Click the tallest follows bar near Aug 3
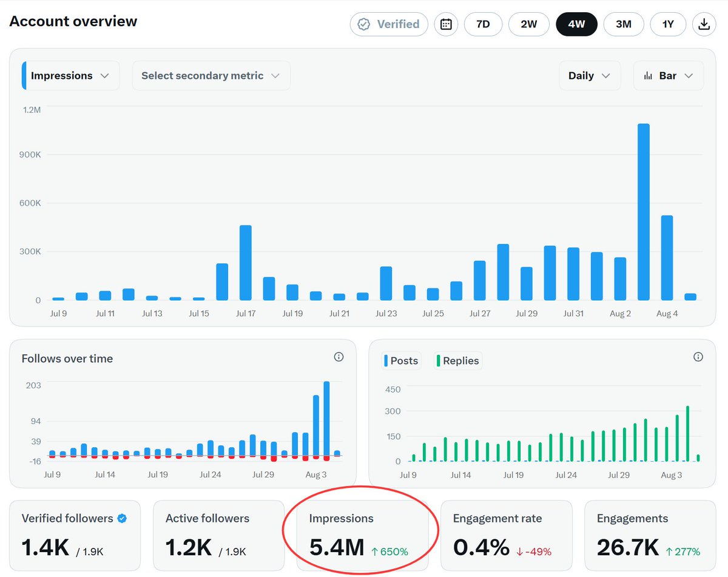Screen dimensions: 728x577 (x=326, y=418)
